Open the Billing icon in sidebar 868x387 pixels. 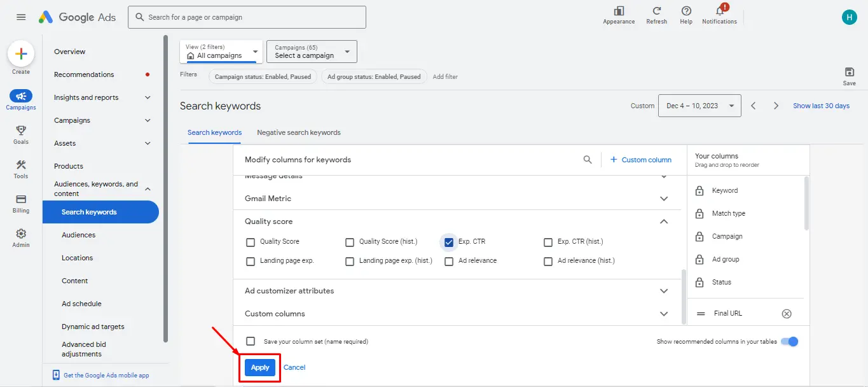21,200
